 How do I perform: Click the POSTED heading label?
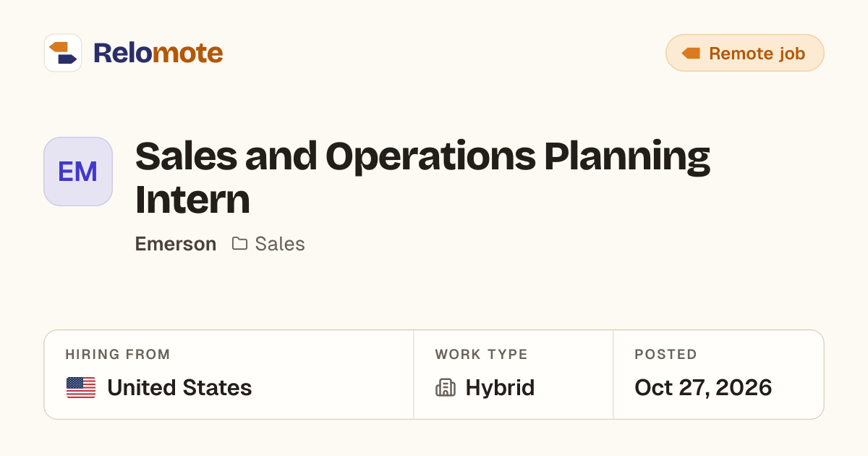click(665, 355)
